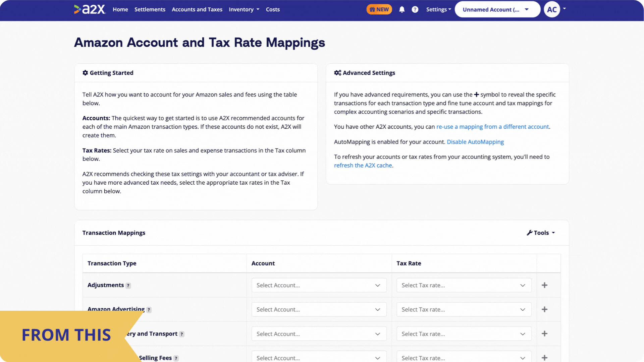Screen dimensions: 644x362
Task: Open the AC user avatar menu
Action: (552, 9)
